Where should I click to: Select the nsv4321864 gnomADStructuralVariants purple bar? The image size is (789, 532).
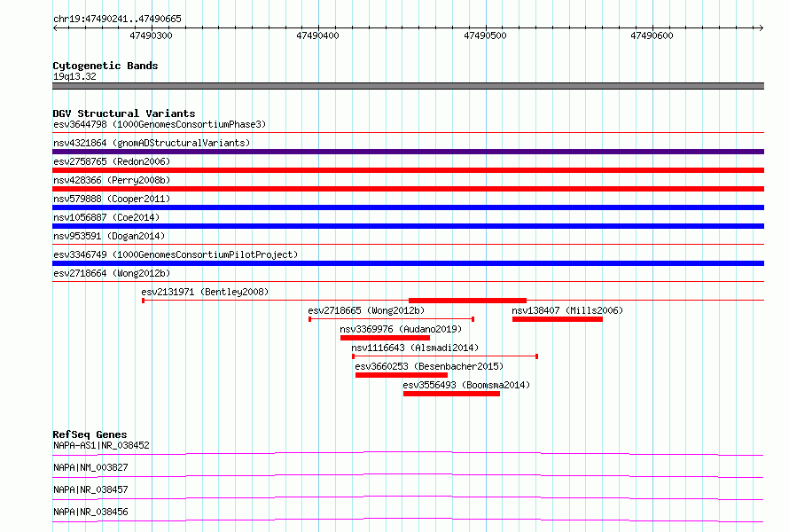point(408,152)
